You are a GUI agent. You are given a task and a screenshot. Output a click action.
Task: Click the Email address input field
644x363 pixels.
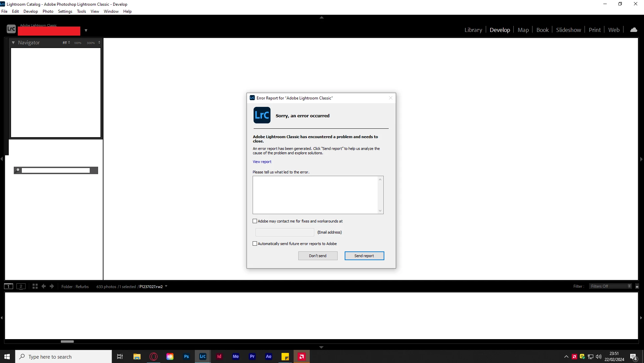coord(285,232)
